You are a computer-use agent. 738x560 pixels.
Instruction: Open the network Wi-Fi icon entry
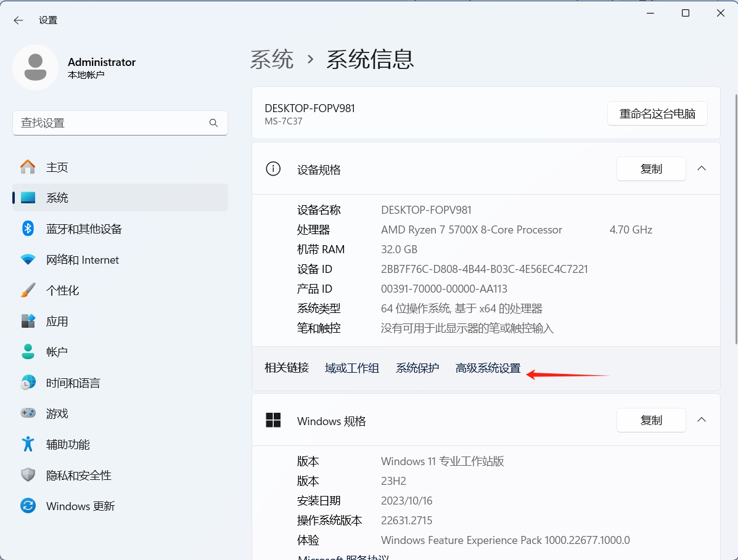click(28, 259)
